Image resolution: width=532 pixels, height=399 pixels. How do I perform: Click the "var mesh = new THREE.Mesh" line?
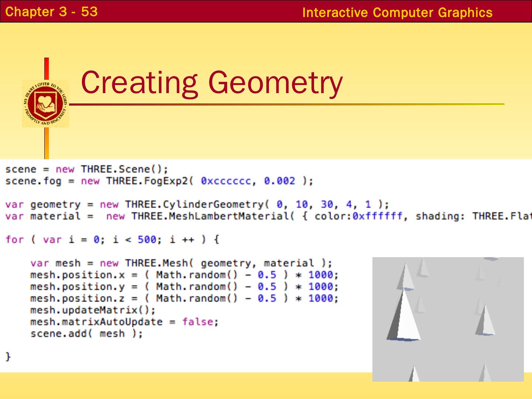tap(181, 263)
